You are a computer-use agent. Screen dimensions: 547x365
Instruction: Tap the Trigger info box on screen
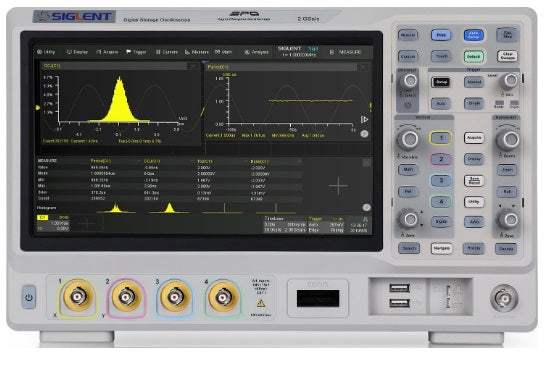[x=327, y=225]
